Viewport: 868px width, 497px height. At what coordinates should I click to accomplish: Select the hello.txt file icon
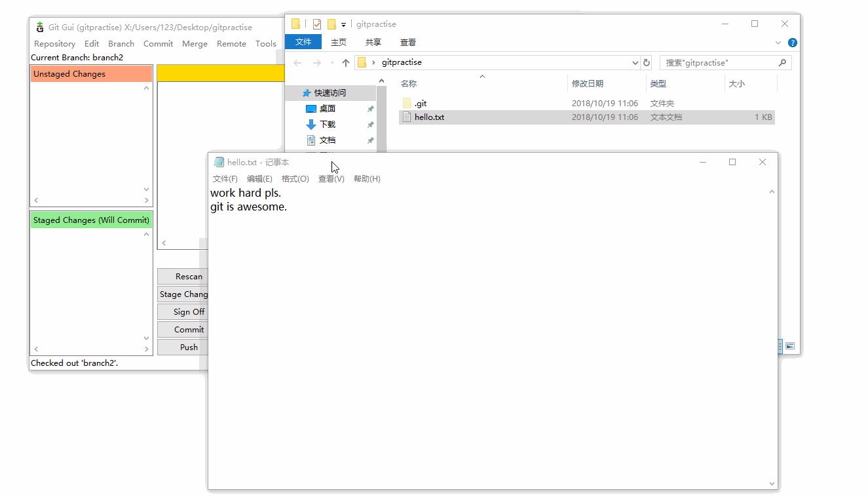407,117
